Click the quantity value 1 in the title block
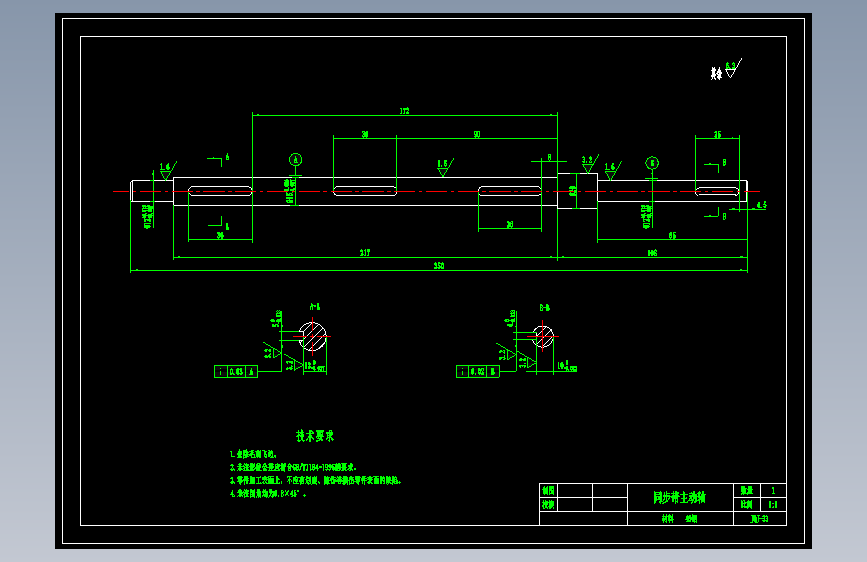The height and width of the screenshot is (562, 867). coord(773,491)
